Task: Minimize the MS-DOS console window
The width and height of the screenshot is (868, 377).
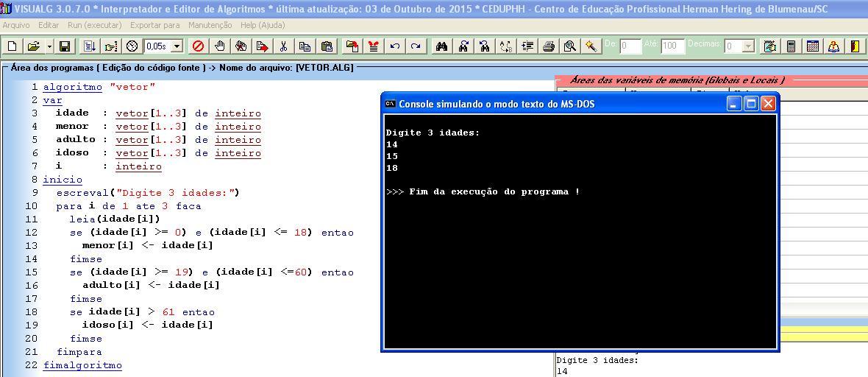Action: pos(735,104)
